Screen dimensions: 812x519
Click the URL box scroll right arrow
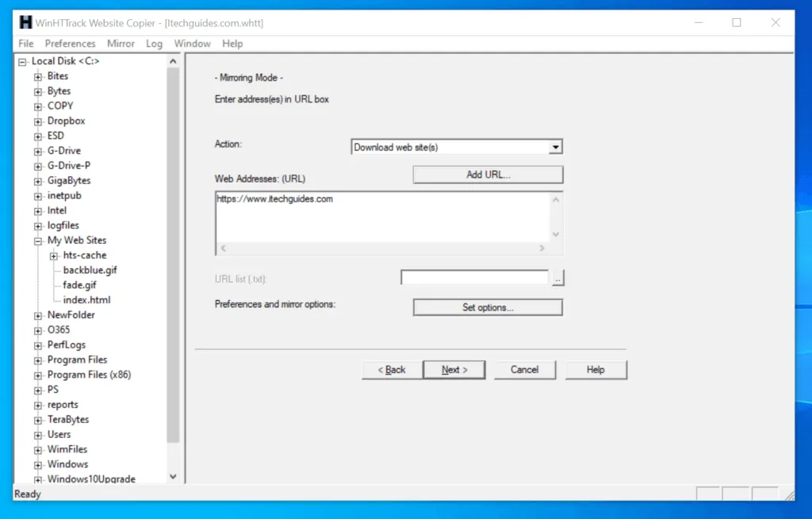542,248
